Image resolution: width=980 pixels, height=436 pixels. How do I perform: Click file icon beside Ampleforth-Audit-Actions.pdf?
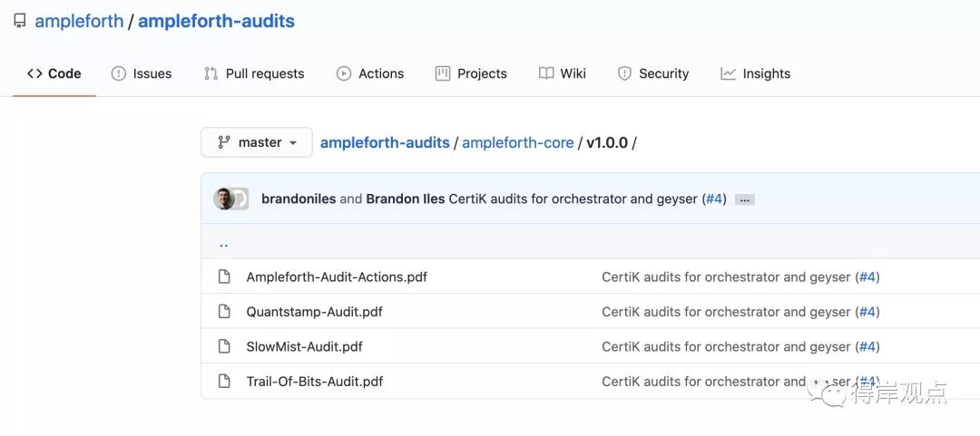pos(224,276)
